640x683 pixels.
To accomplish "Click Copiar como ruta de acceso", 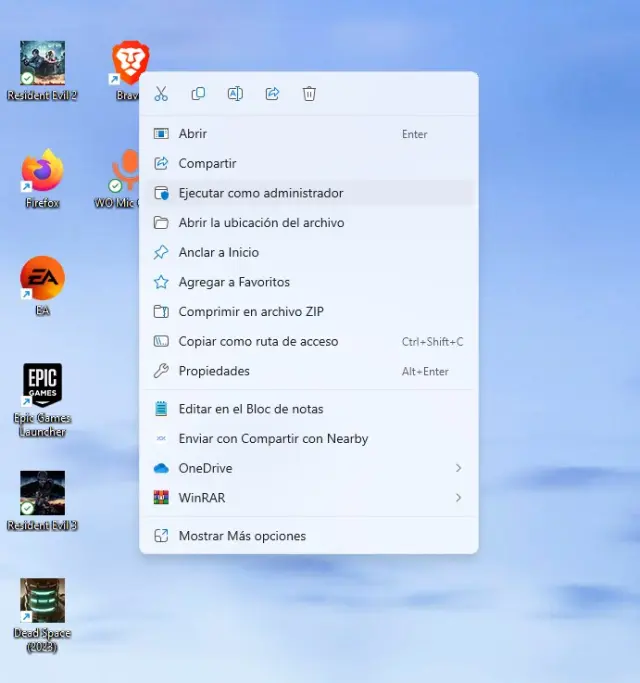I will [x=258, y=342].
